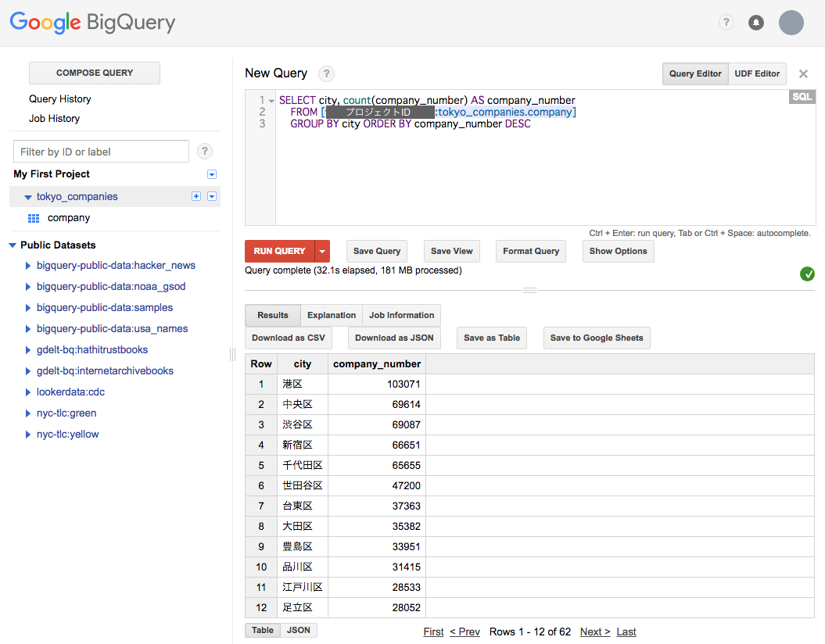Click Download as CSV
Screen dimensions: 825x644
click(x=289, y=338)
